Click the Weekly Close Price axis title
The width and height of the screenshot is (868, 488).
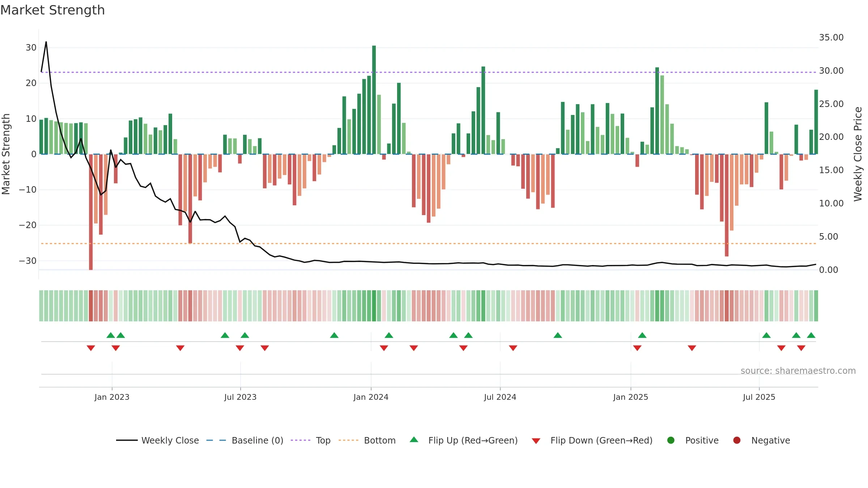pos(858,154)
